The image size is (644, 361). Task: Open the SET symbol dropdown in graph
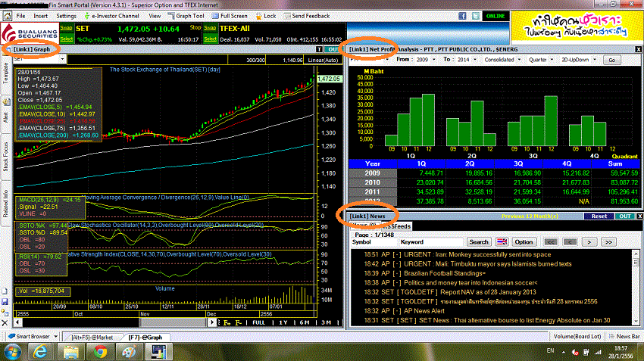pos(62,59)
